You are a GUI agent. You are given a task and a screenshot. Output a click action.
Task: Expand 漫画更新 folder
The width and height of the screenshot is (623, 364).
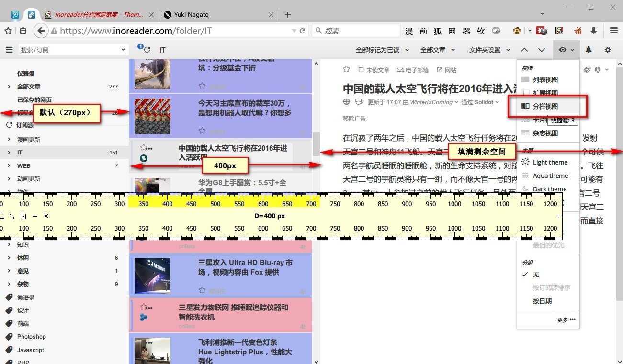tap(9, 140)
